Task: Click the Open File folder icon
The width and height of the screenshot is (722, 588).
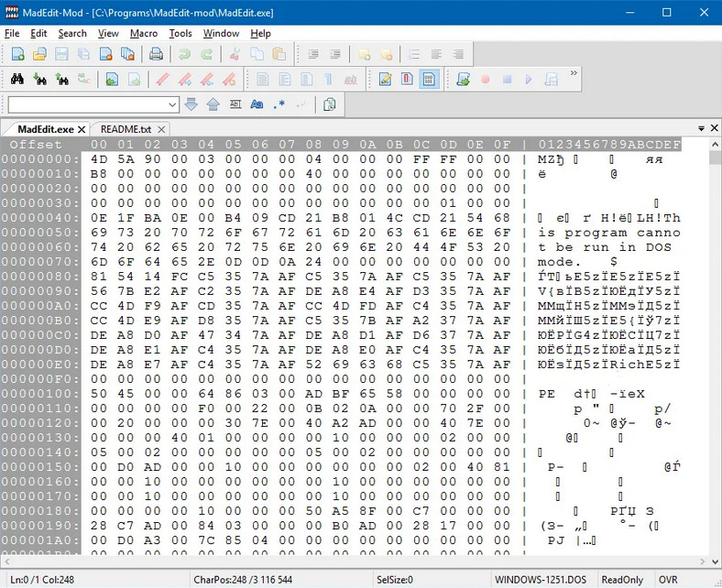Action: tap(39, 54)
